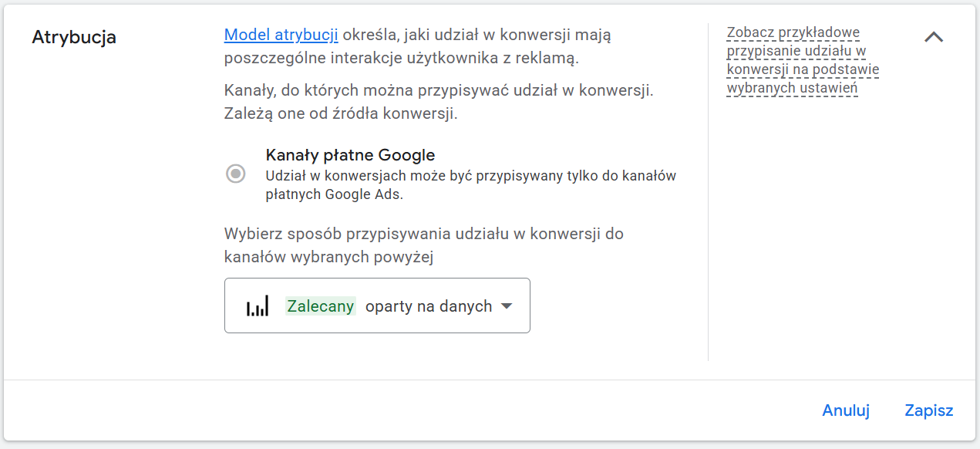Viewport: 980px width, 449px height.
Task: Select the "Kanały płatne Google" radio button
Action: (236, 174)
